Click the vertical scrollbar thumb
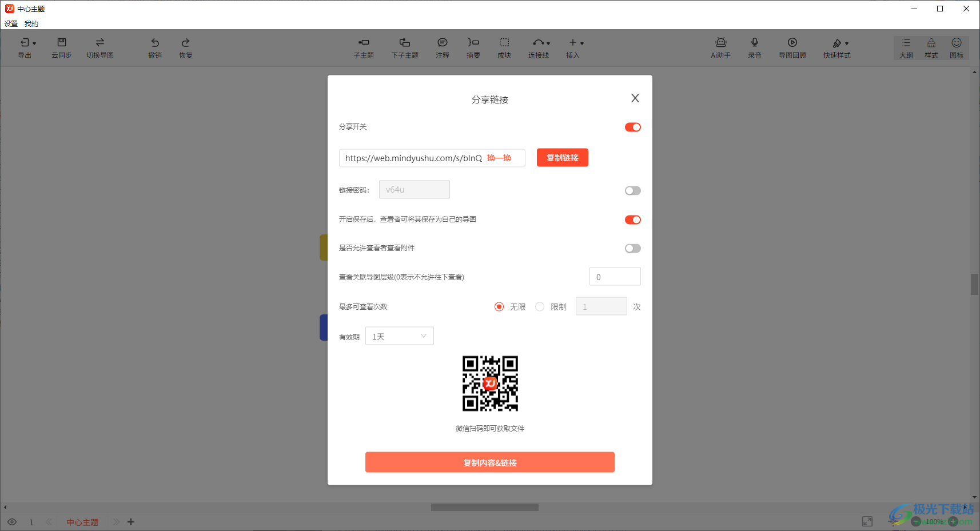The height and width of the screenshot is (531, 980). click(974, 284)
